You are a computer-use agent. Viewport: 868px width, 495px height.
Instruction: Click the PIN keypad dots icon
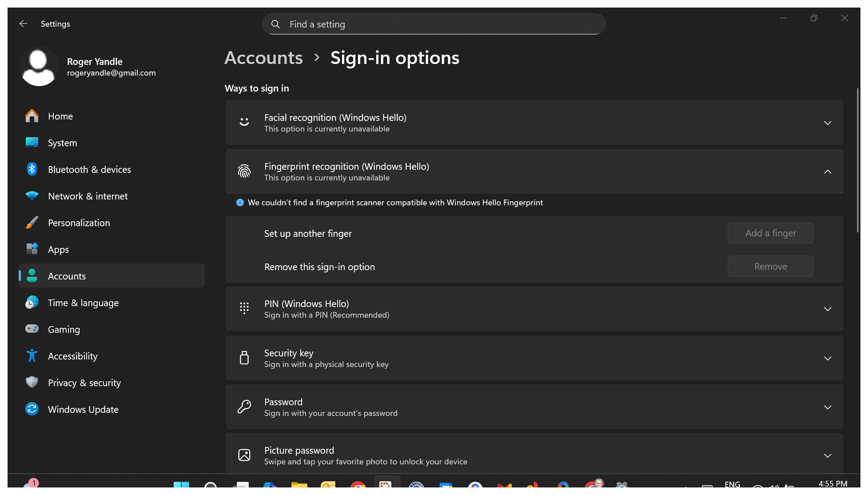click(244, 308)
